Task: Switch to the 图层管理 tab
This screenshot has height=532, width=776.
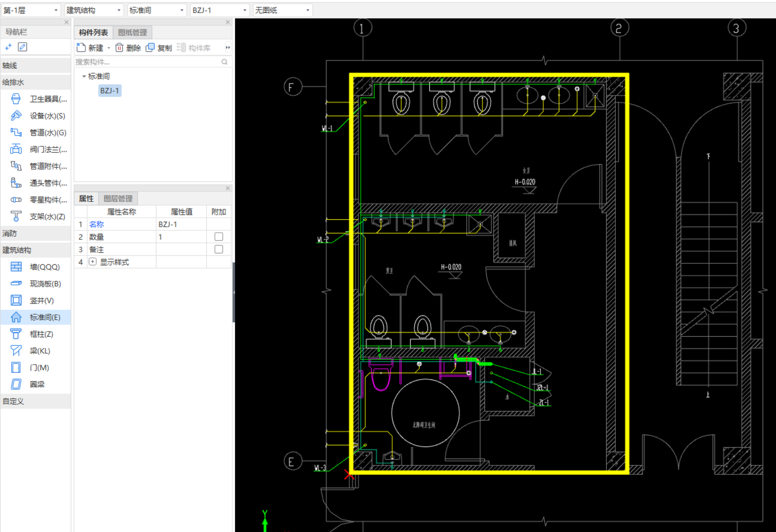Action: click(118, 199)
